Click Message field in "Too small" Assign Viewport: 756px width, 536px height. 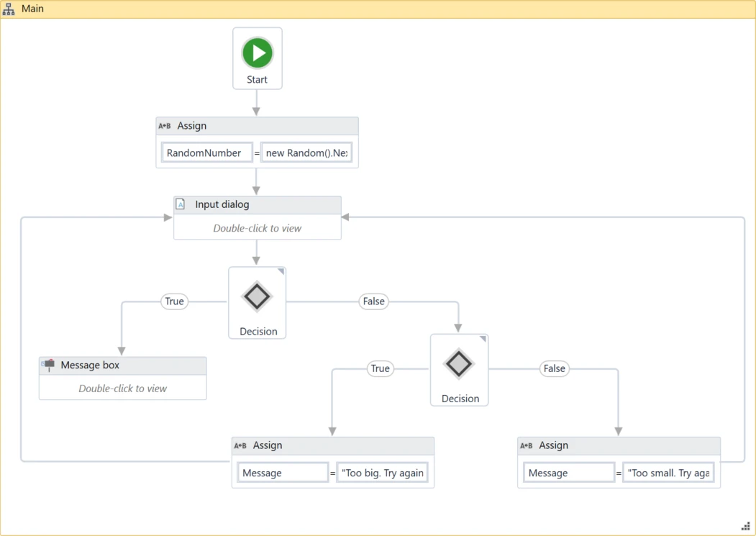pos(568,473)
